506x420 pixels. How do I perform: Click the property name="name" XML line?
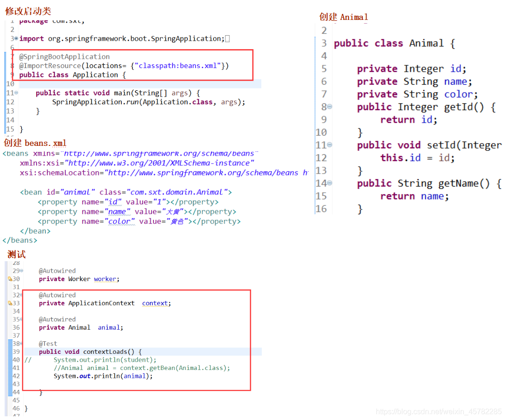[137, 212]
